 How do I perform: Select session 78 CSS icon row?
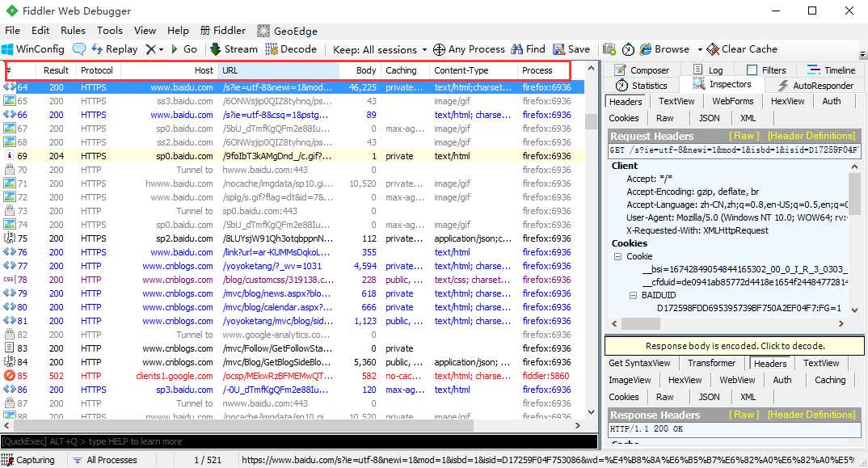(x=293, y=280)
